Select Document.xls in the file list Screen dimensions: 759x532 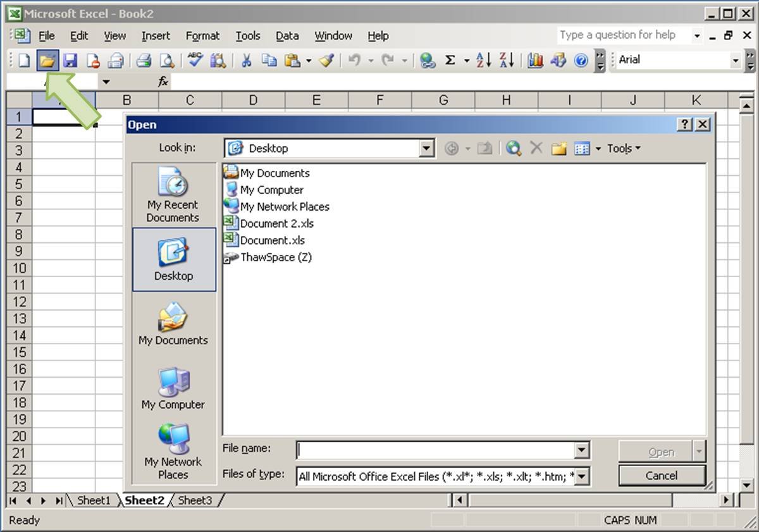click(x=264, y=240)
